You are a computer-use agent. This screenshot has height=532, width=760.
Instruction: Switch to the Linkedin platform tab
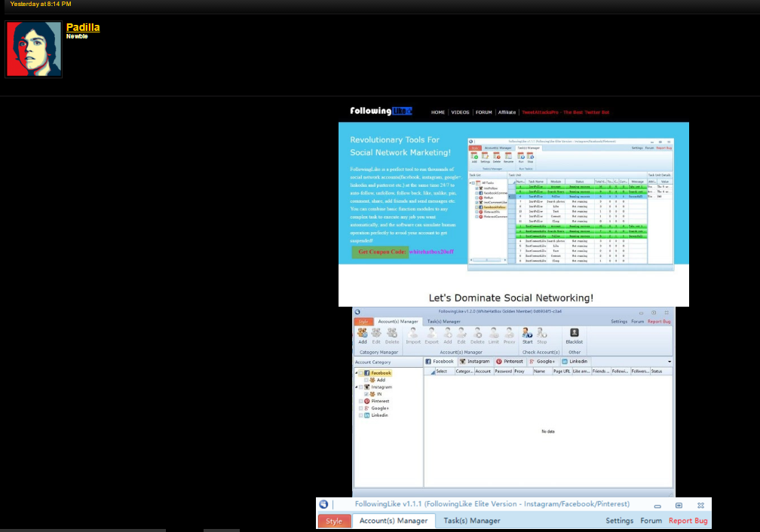click(575, 362)
